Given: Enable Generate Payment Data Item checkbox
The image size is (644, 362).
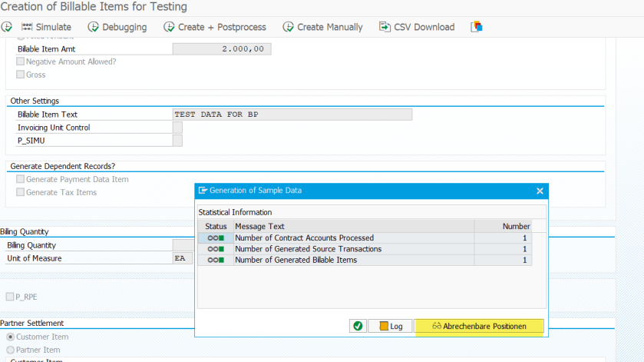Looking at the screenshot, I should coord(21,179).
